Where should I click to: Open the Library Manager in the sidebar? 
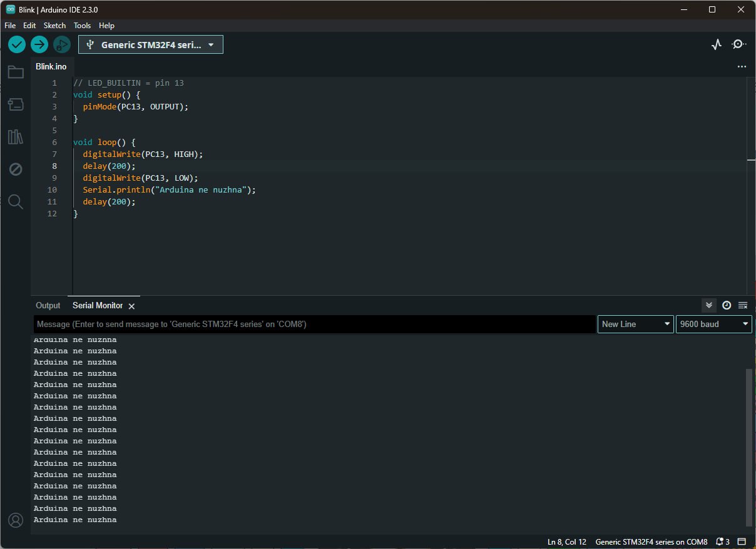coord(16,137)
